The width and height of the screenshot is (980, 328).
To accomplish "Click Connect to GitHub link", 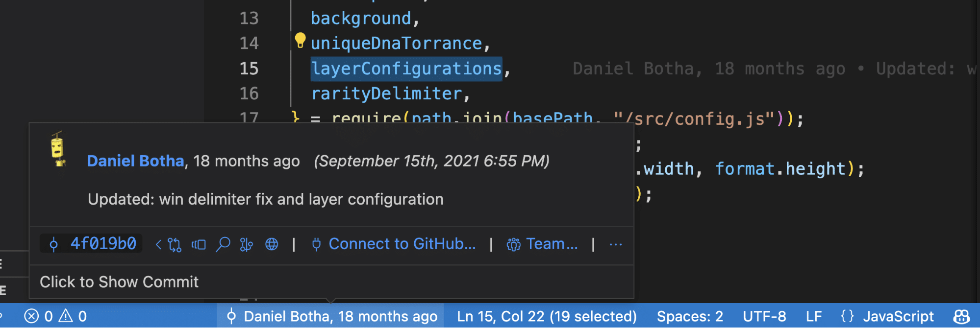I will [394, 244].
